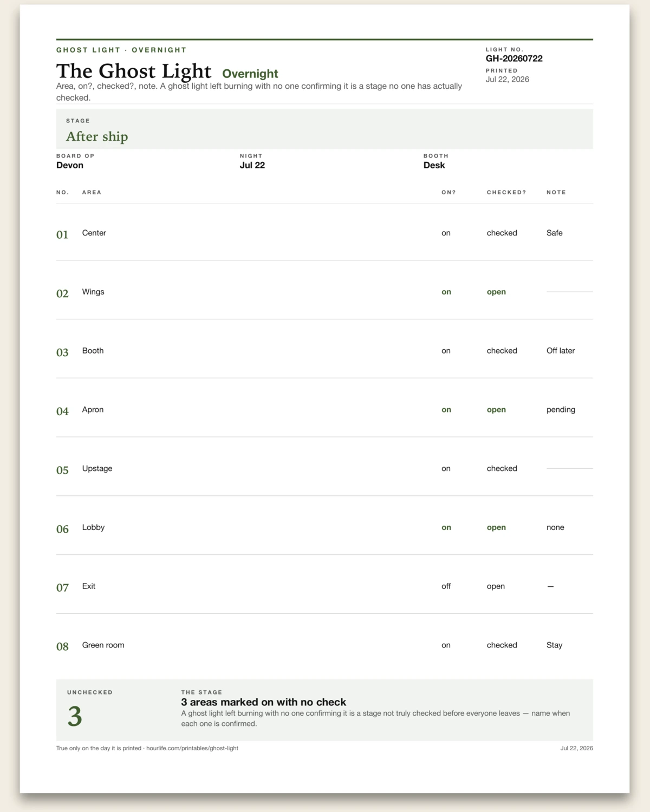Open the hourlife.com/printables/ghost-light link

click(x=192, y=748)
